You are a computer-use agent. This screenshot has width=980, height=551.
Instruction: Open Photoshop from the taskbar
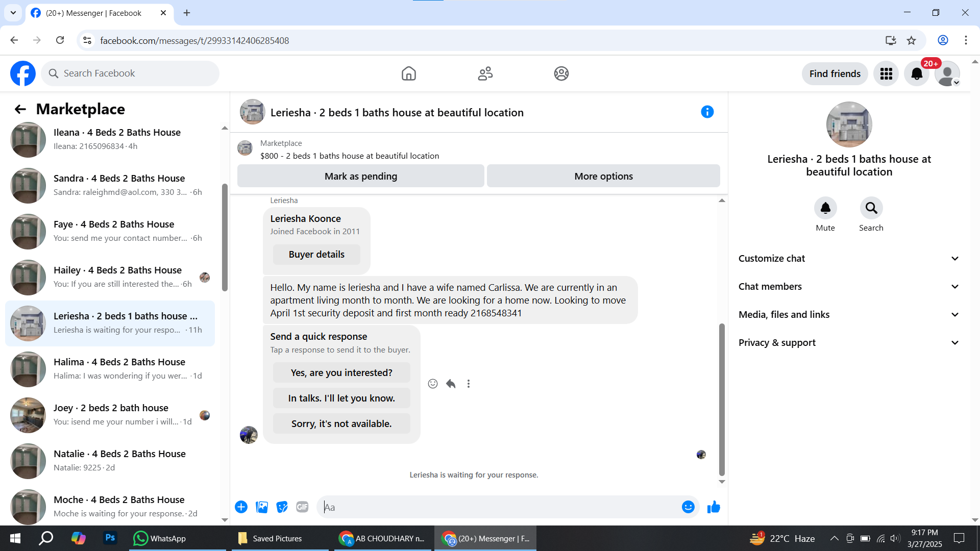[110, 538]
